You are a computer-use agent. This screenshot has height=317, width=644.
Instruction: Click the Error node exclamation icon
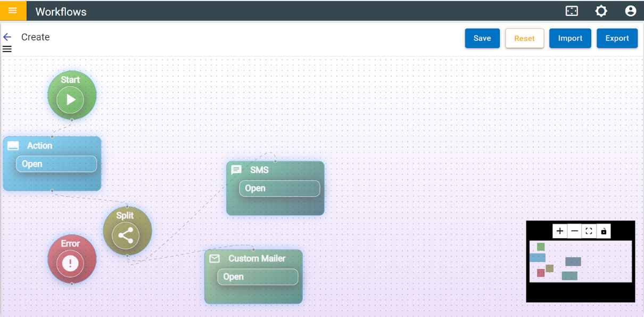(x=70, y=263)
